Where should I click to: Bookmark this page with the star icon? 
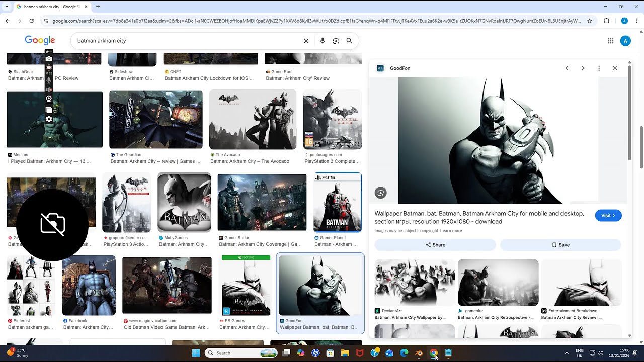[x=590, y=21]
